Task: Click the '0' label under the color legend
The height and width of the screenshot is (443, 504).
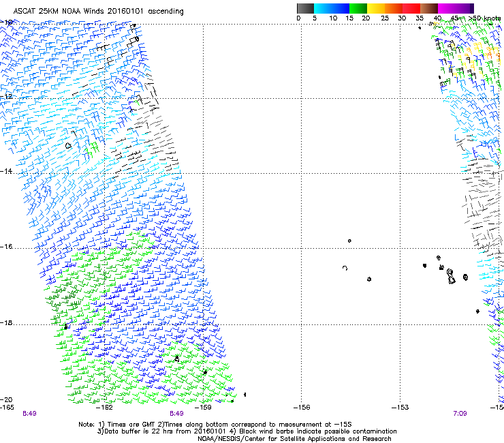Action: click(298, 18)
